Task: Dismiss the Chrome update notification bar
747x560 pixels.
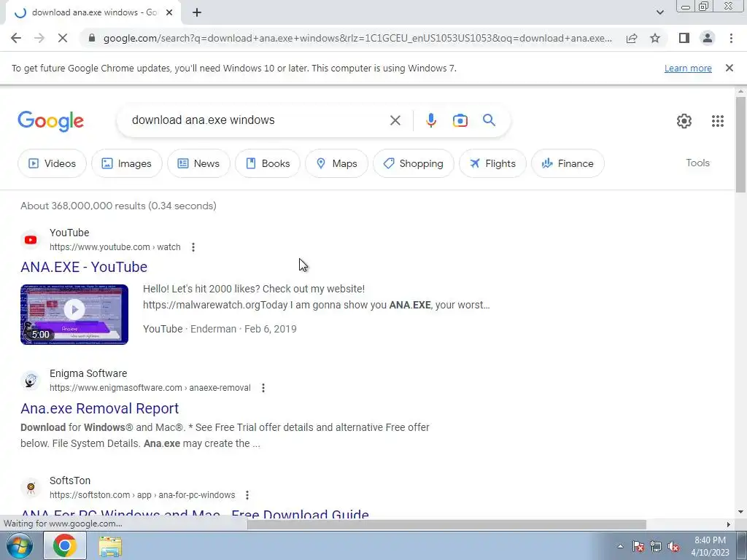Action: pyautogui.click(x=729, y=68)
